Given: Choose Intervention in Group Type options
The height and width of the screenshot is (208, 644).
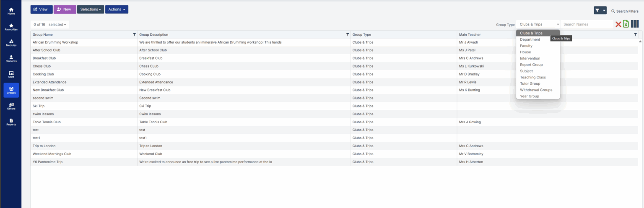Looking at the screenshot, I should pos(530,58).
